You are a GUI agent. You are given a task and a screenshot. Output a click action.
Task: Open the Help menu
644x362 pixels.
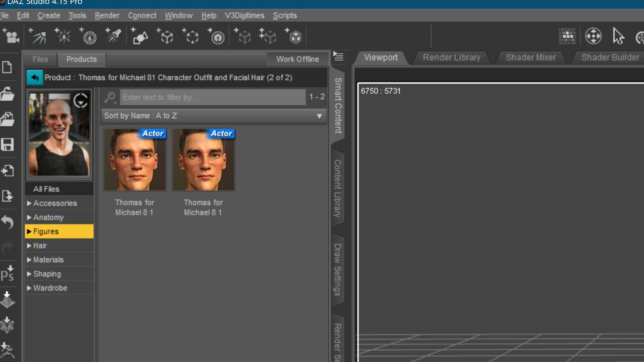tap(209, 15)
